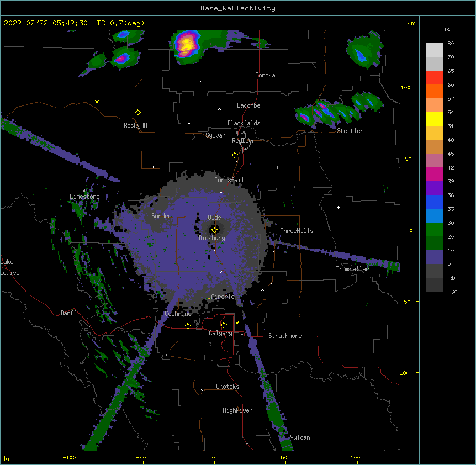This screenshot has width=476, height=465.
Task: Click the Vulcan town label
Action: click(x=300, y=437)
